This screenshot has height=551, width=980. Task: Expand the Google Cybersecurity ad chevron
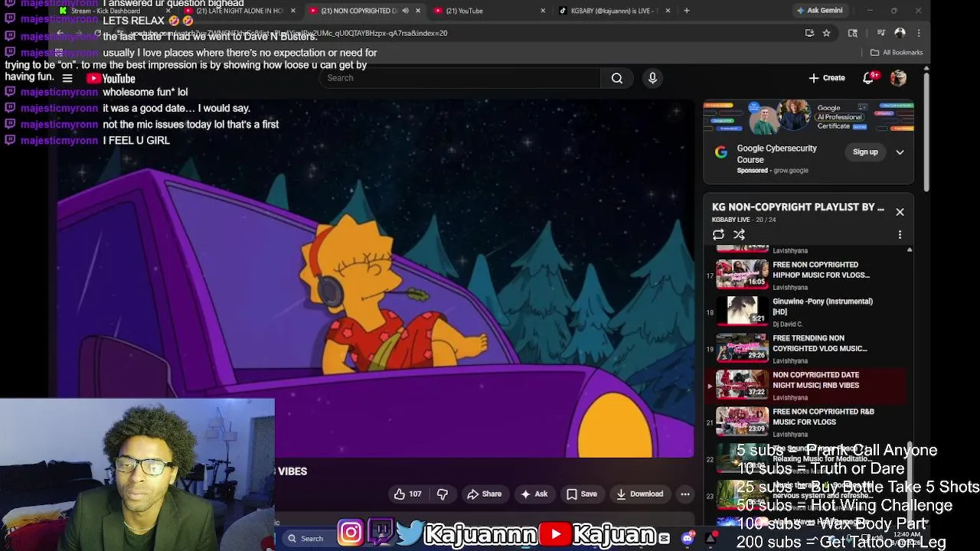900,152
